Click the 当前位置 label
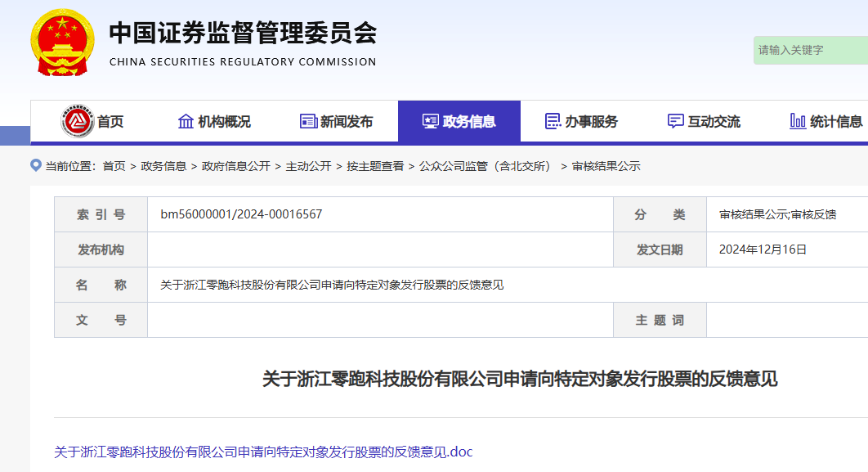This screenshot has width=868, height=472. [x=70, y=166]
